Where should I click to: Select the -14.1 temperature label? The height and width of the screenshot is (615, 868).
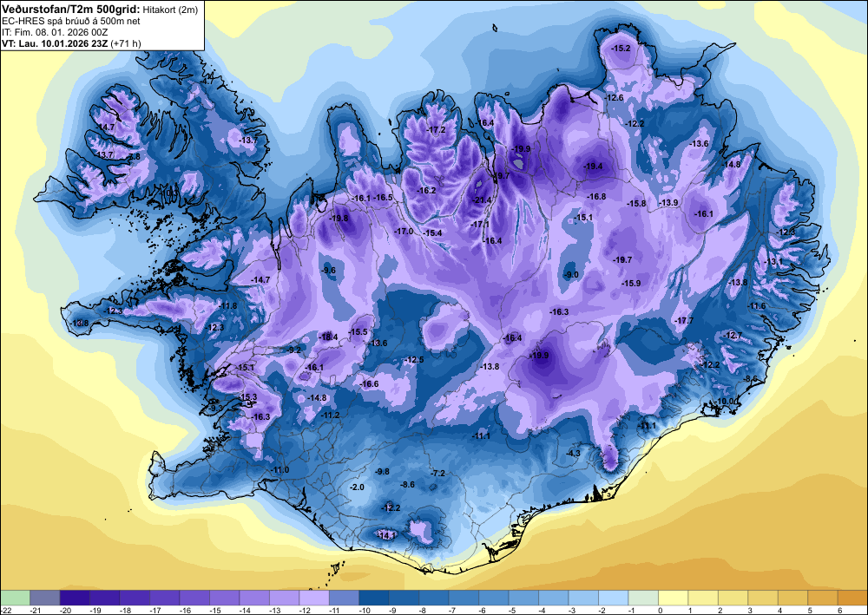point(386,535)
